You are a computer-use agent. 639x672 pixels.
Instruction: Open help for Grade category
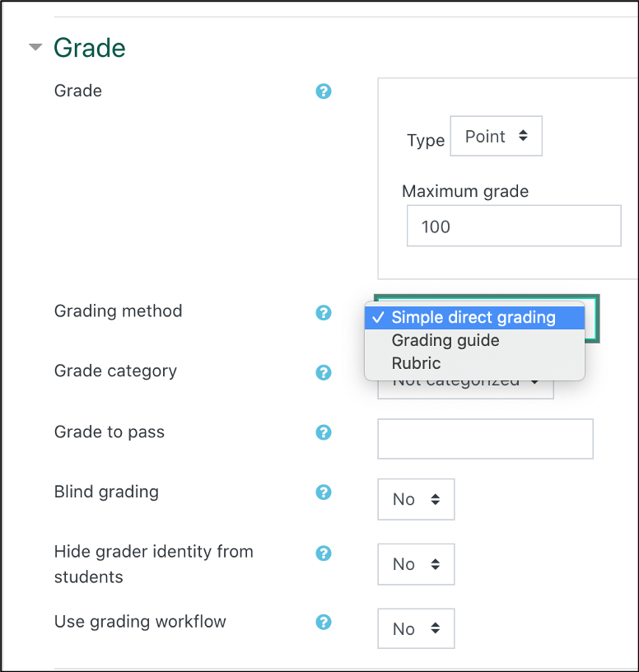(x=323, y=372)
